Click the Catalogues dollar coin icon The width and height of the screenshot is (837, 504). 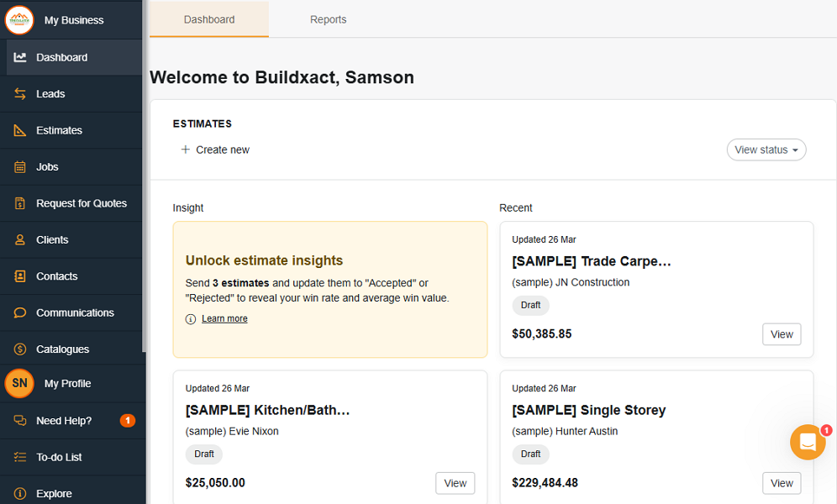[x=20, y=349]
